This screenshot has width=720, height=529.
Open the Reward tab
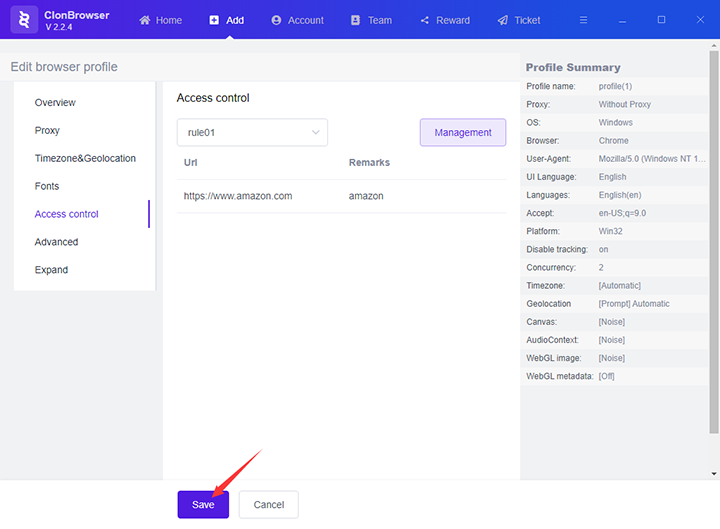click(445, 20)
